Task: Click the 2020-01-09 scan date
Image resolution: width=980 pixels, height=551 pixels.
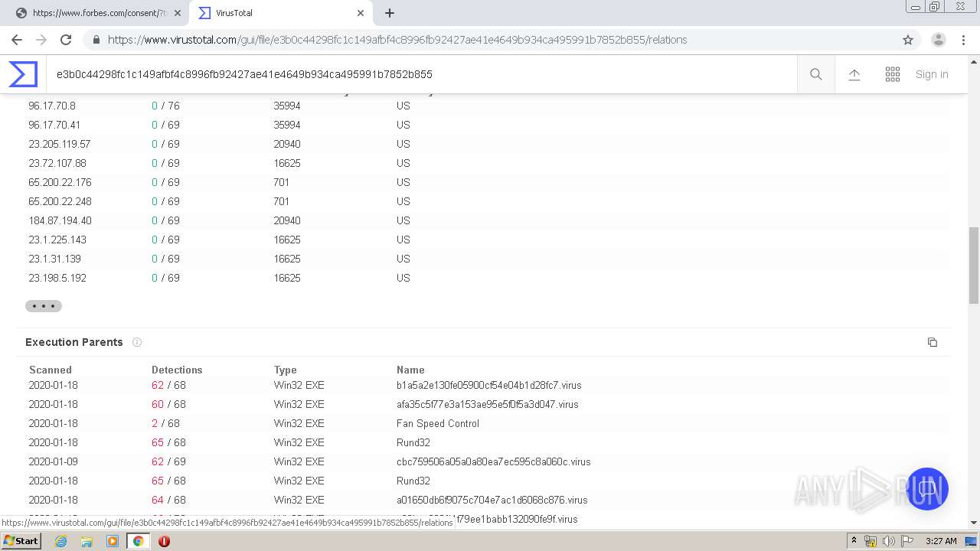Action: [54, 461]
